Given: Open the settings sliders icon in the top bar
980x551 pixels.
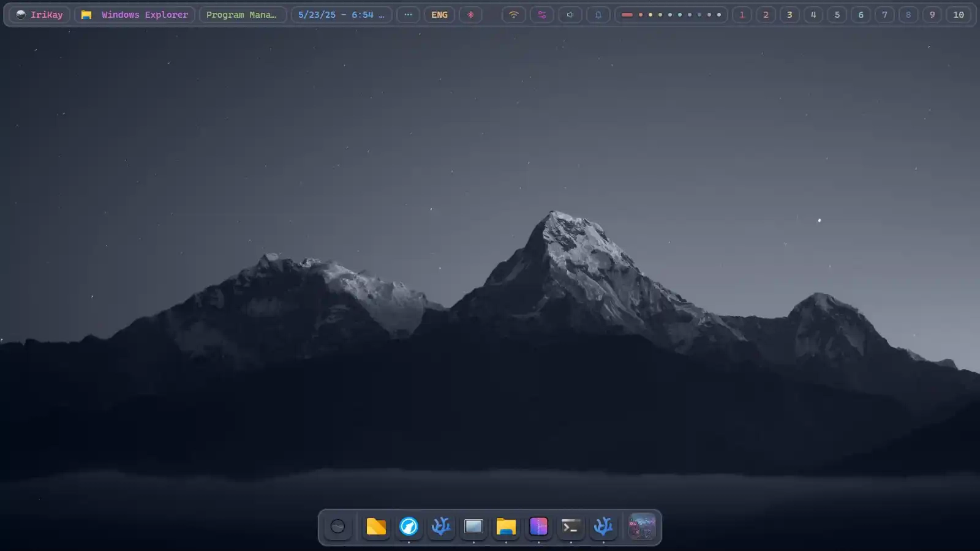Looking at the screenshot, I should [541, 14].
